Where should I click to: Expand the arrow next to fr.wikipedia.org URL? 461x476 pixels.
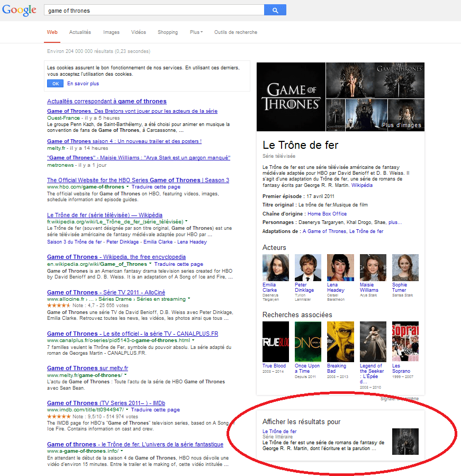[x=186, y=221]
